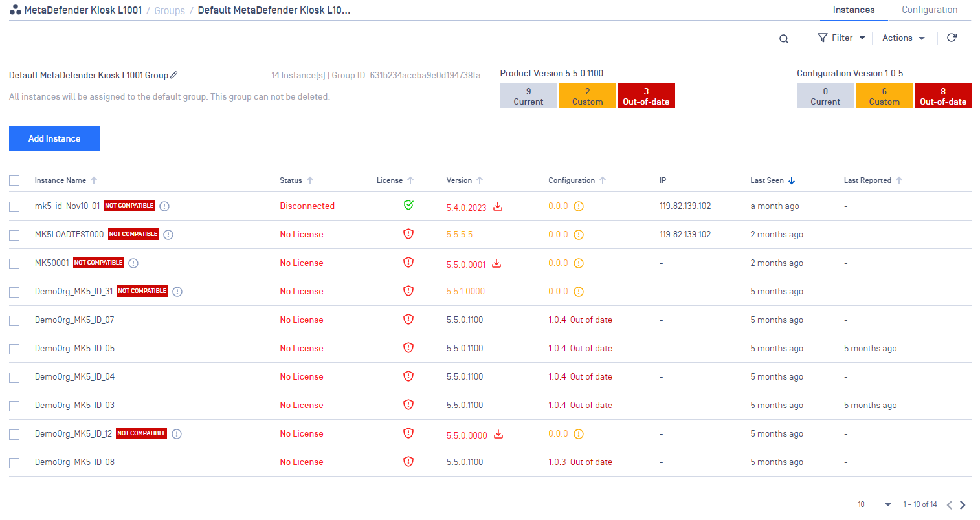980x520 pixels.
Task: Check the DemoOrg_MK5_ID_04 row checkbox
Action: 14,378
